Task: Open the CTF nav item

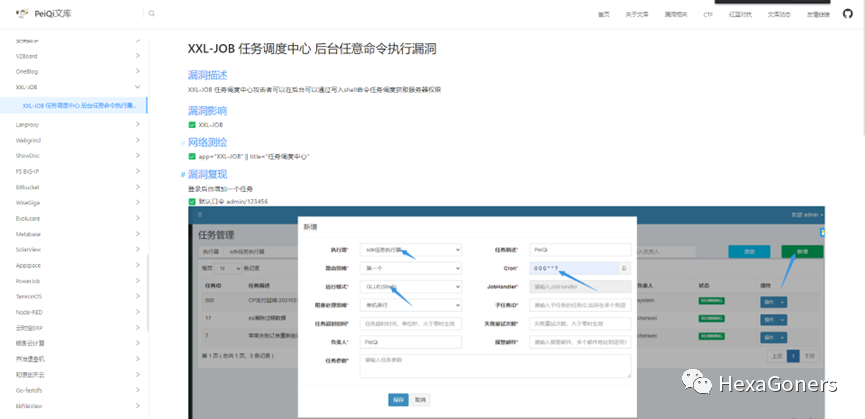Action: tap(708, 14)
